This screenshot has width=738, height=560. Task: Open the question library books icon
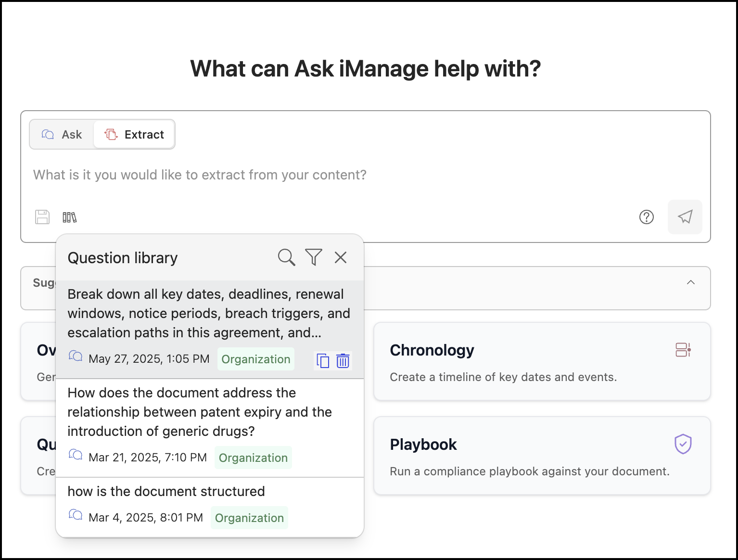70,217
